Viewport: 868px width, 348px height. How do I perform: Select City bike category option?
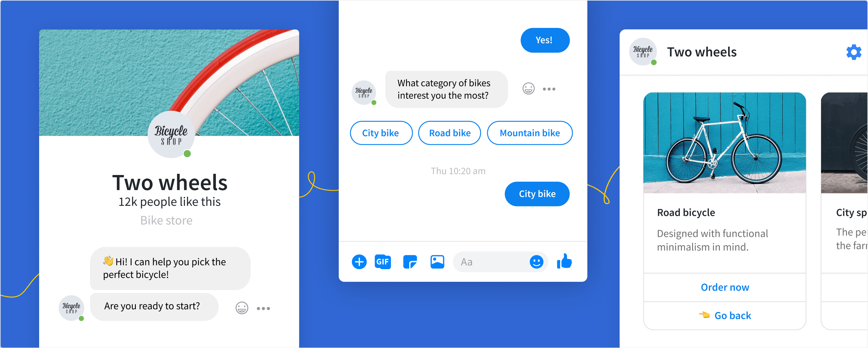(379, 132)
